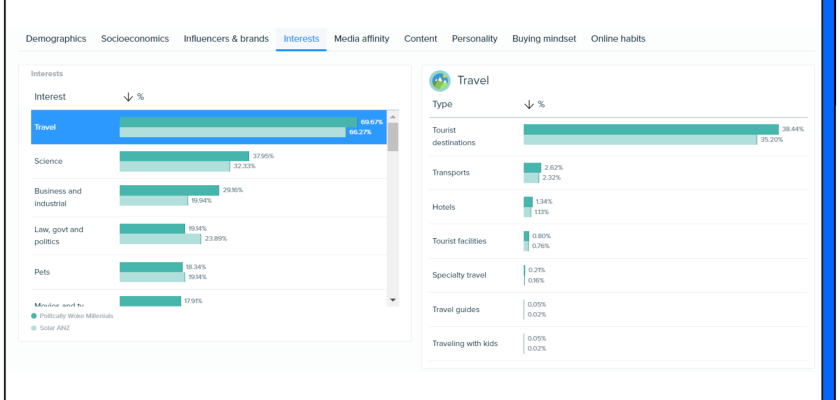Open the Demographics tab

[x=56, y=39]
